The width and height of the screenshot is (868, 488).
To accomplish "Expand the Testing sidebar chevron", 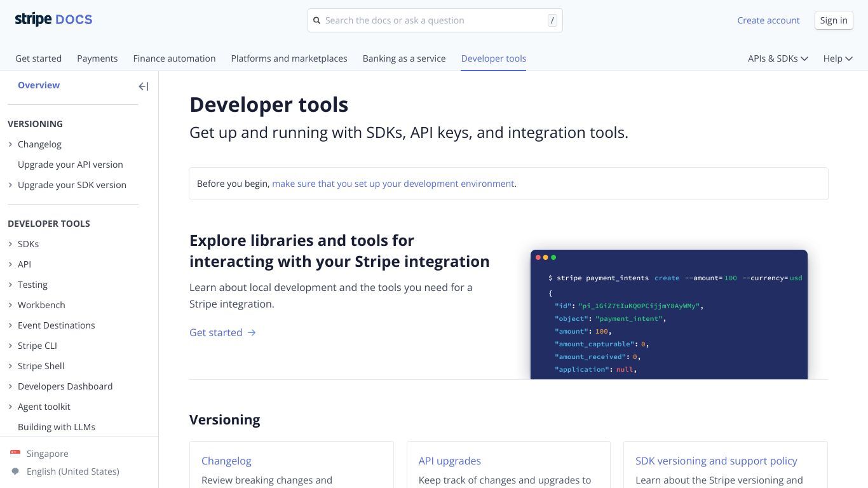I will [10, 285].
